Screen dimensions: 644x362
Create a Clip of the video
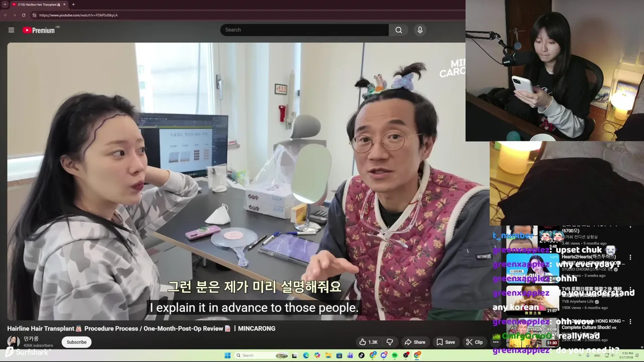[x=474, y=342]
